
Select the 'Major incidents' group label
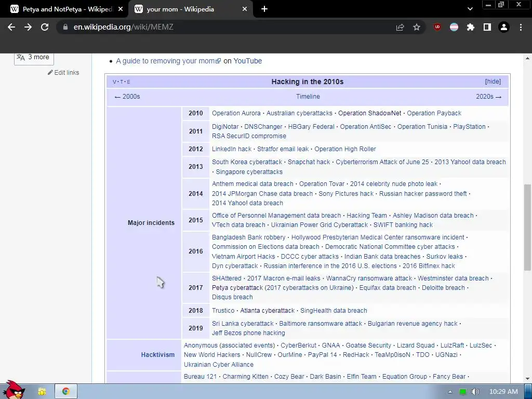pyautogui.click(x=151, y=223)
